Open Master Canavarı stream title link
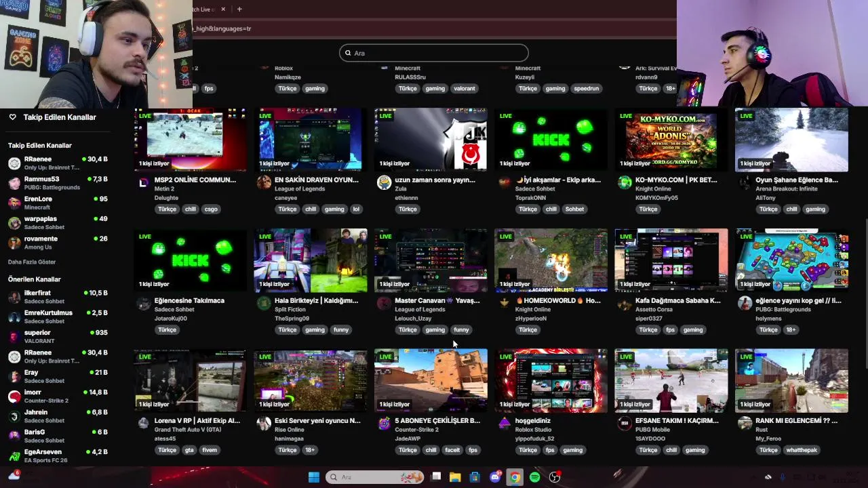Screen dimensions: 868x488 (x=437, y=300)
